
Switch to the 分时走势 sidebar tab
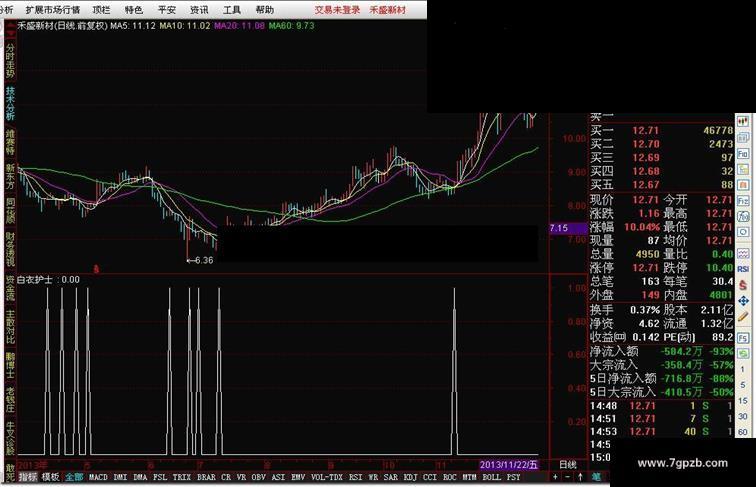10,61
